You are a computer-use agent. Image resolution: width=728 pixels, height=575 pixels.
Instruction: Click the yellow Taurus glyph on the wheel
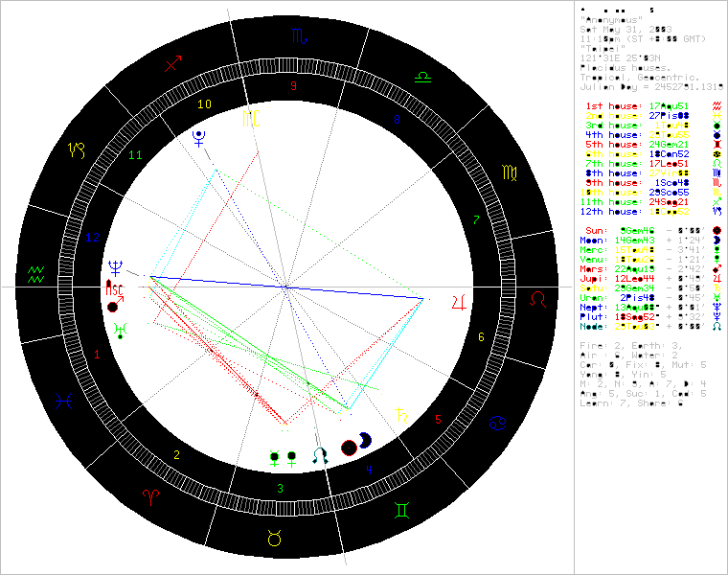pos(275,538)
